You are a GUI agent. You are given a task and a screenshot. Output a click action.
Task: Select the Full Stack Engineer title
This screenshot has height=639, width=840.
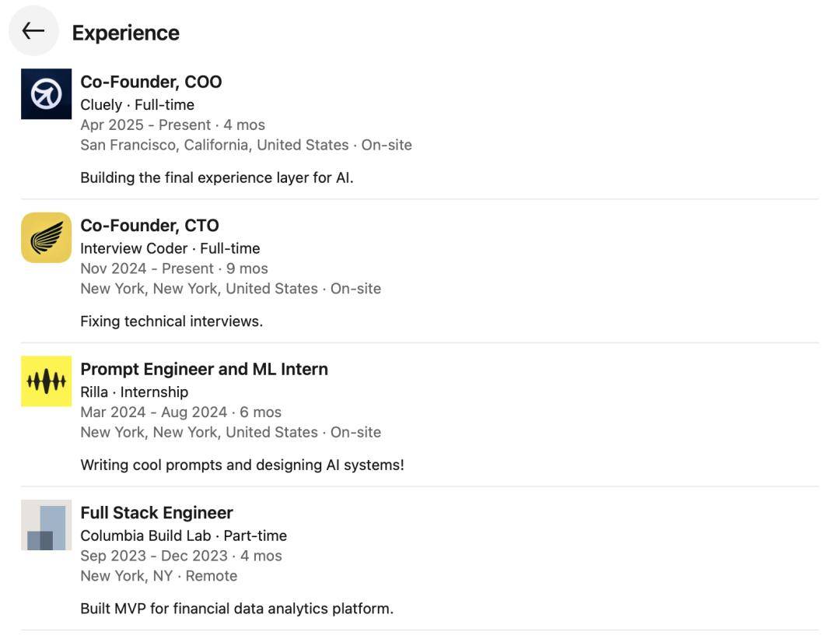(156, 512)
